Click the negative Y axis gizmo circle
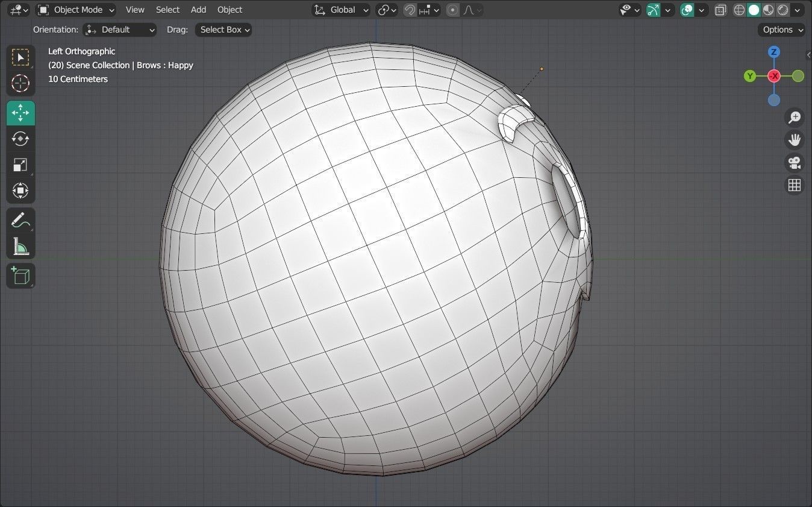The image size is (812, 507). [798, 76]
